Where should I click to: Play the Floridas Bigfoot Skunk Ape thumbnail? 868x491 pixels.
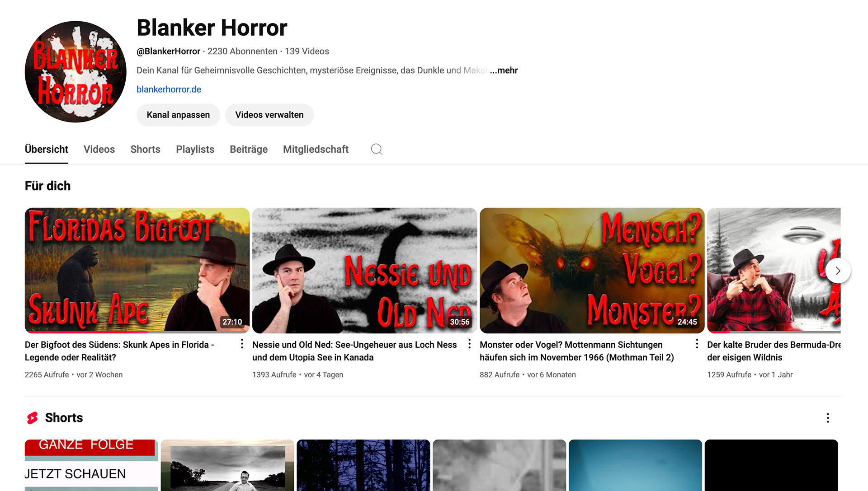(x=137, y=270)
